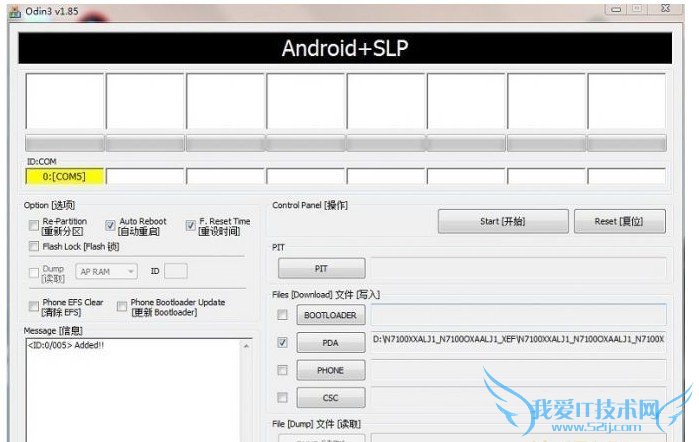
Task: Minimize the Odin3 window
Action: click(x=617, y=9)
